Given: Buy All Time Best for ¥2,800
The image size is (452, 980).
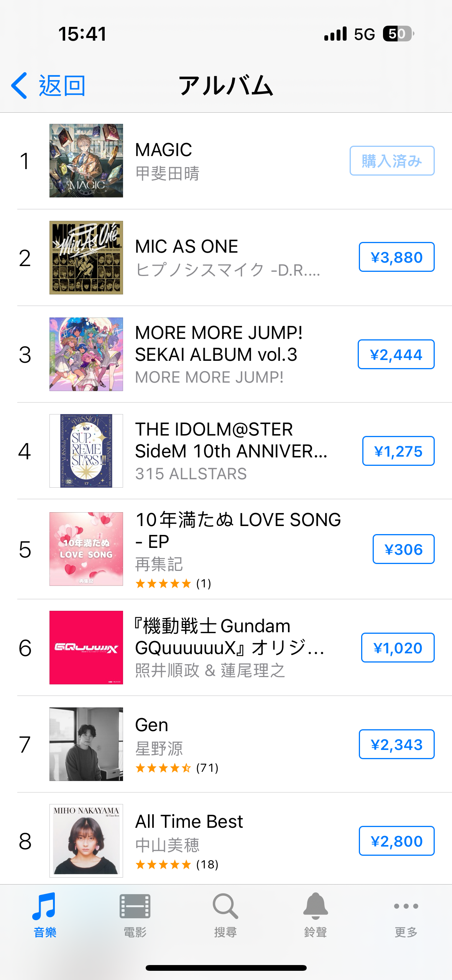Looking at the screenshot, I should [x=396, y=841].
